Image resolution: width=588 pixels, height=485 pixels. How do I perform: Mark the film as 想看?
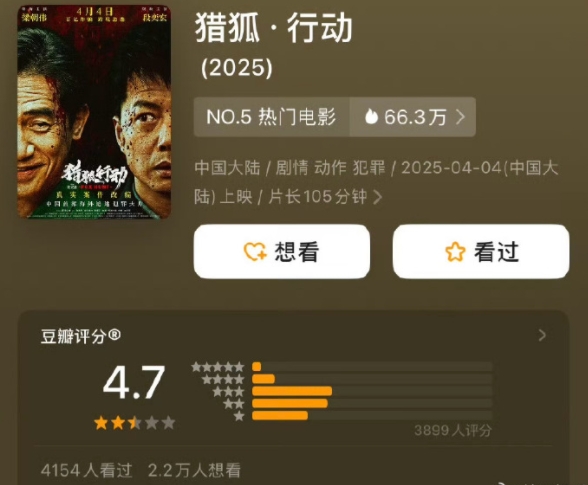click(282, 251)
